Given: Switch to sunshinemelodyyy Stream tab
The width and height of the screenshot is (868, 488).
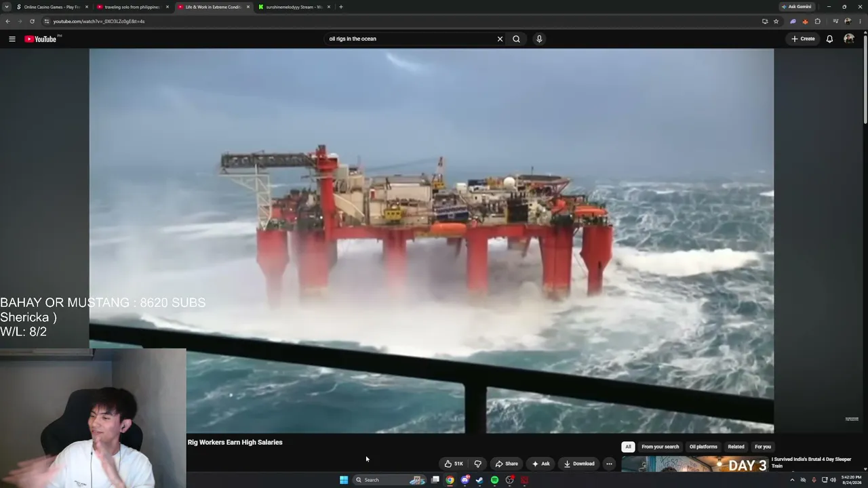Looking at the screenshot, I should point(294,7).
